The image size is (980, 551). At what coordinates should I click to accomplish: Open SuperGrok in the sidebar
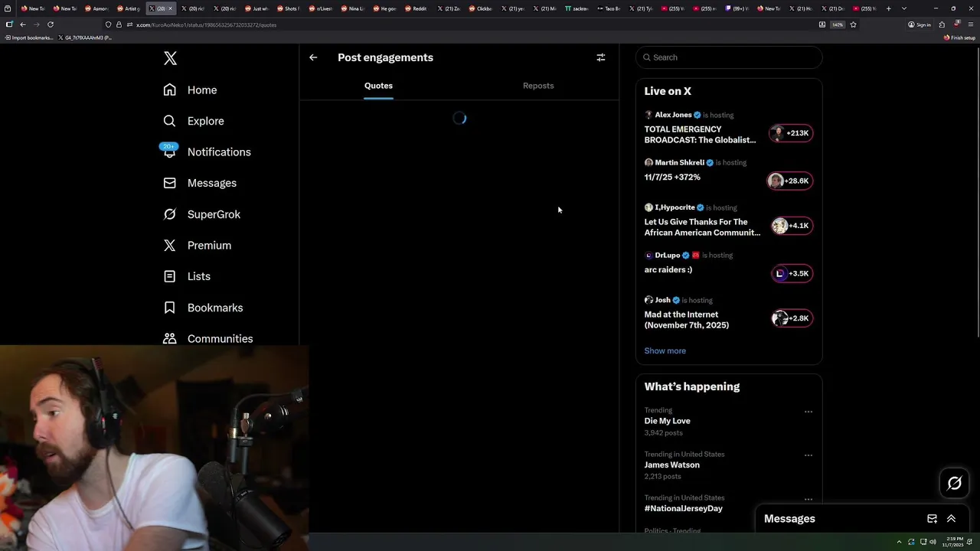tap(202, 214)
